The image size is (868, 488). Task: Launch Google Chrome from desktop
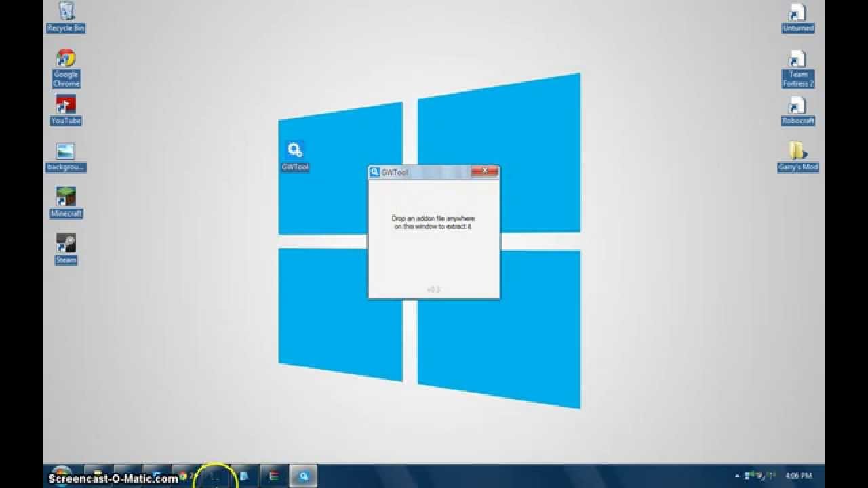(x=66, y=68)
